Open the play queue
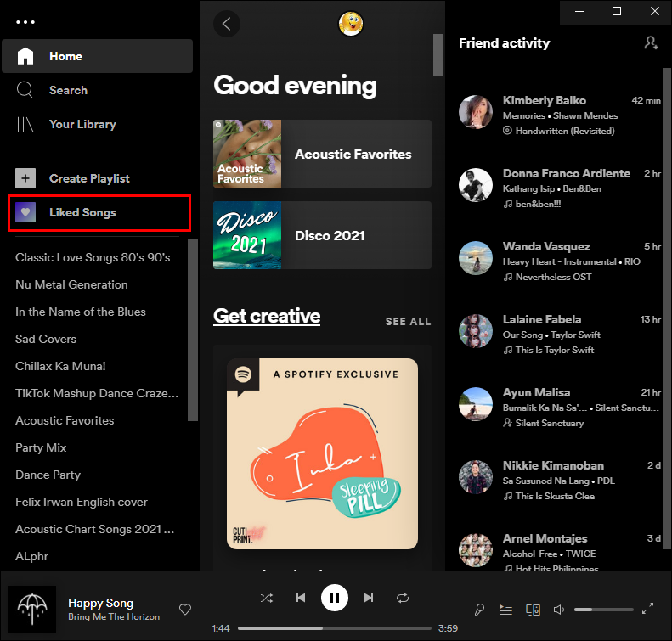 point(505,610)
